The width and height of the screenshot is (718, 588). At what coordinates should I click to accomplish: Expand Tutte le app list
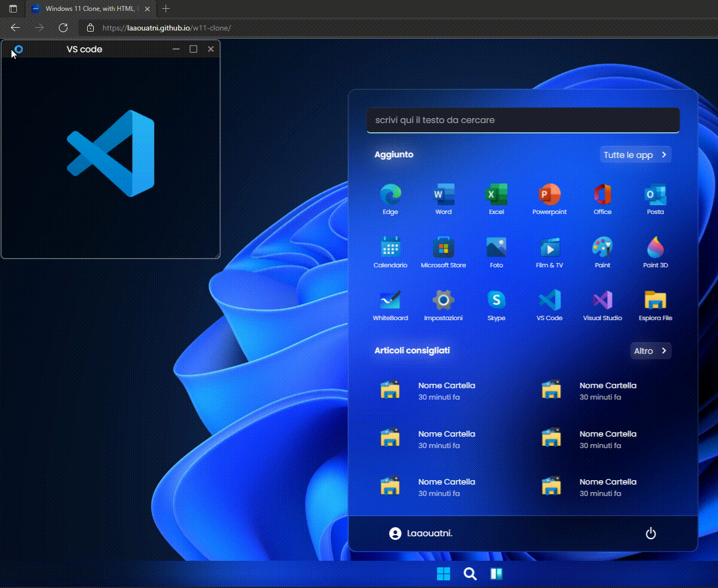click(x=635, y=155)
